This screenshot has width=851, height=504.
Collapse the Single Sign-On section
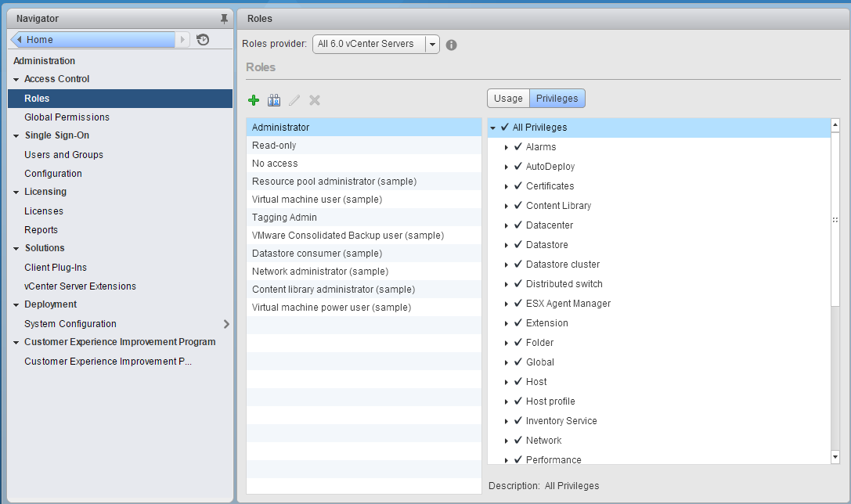click(16, 135)
